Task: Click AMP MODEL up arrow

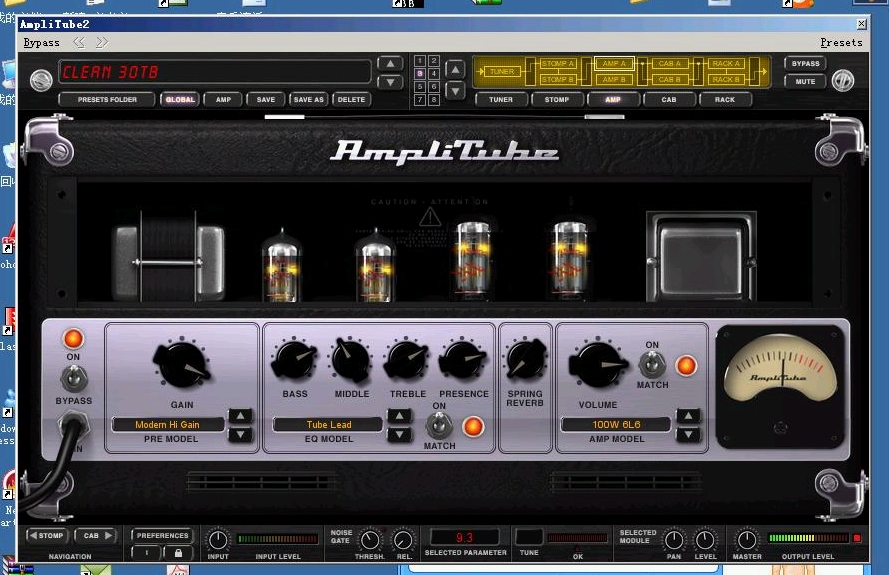Action: [688, 416]
